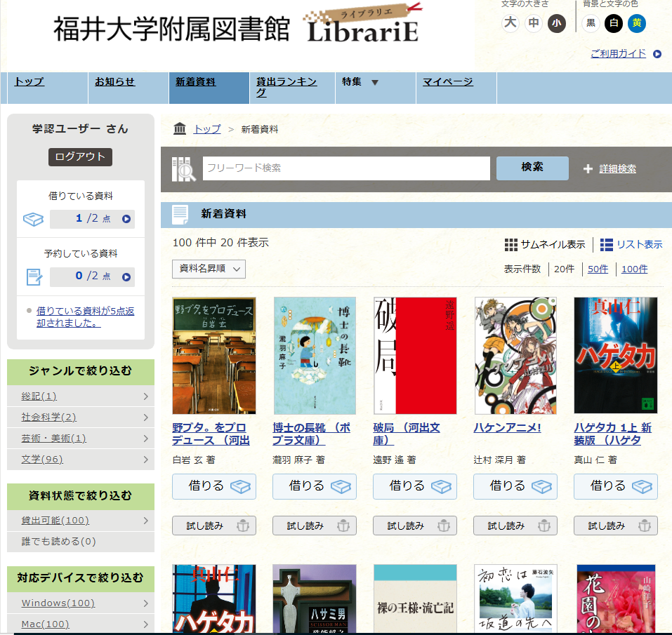Click the arrow icon beside borrowed items count
Viewport: 672px width, 635px height.
pyautogui.click(x=126, y=219)
